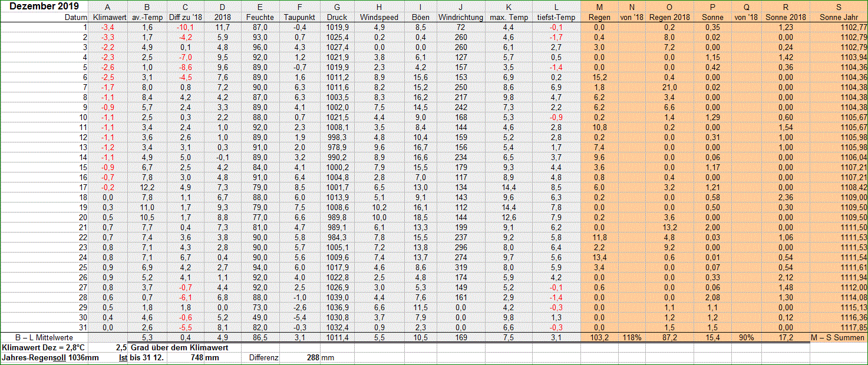This screenshot has width=868, height=365.
Task: Select the "Diff zu '18" header cell
Action: 185,18
